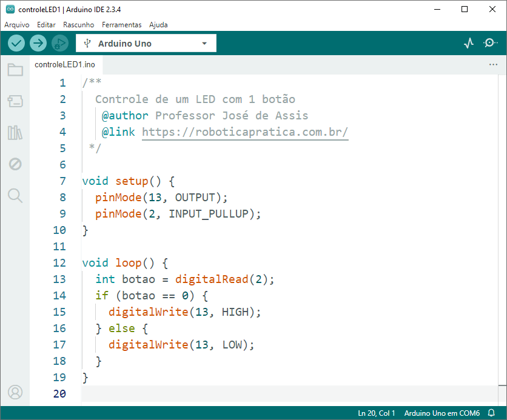Open the Library Manager sidebar icon

15,133
